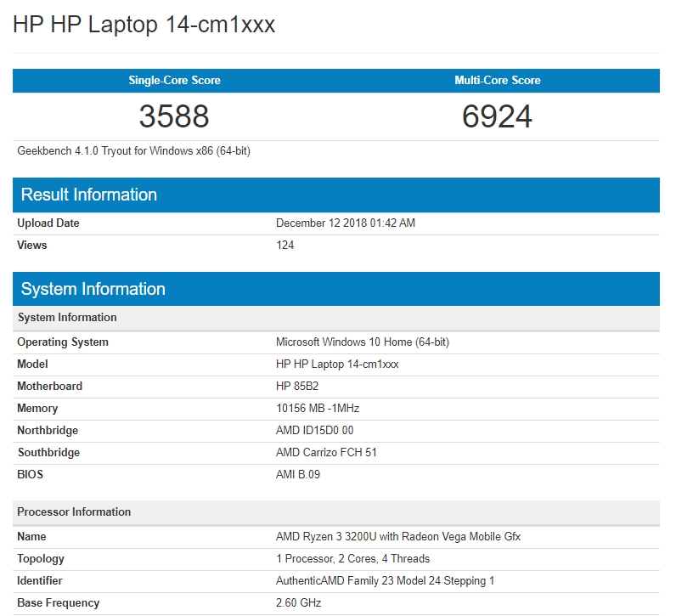Click the AMD Ryzen 3 3200U processor name
Viewport: 676px width, 616px height.
coord(398,537)
